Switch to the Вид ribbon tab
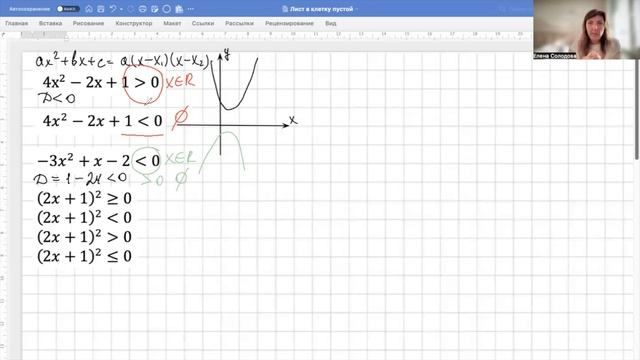This screenshot has width=640, height=360. pyautogui.click(x=331, y=23)
